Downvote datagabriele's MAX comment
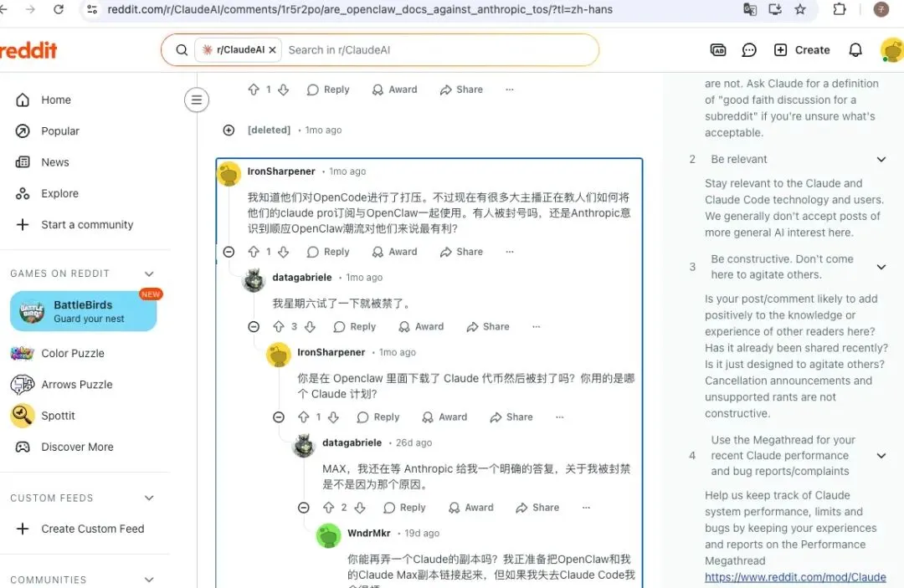Viewport: 904px width, 588px height. tap(360, 508)
